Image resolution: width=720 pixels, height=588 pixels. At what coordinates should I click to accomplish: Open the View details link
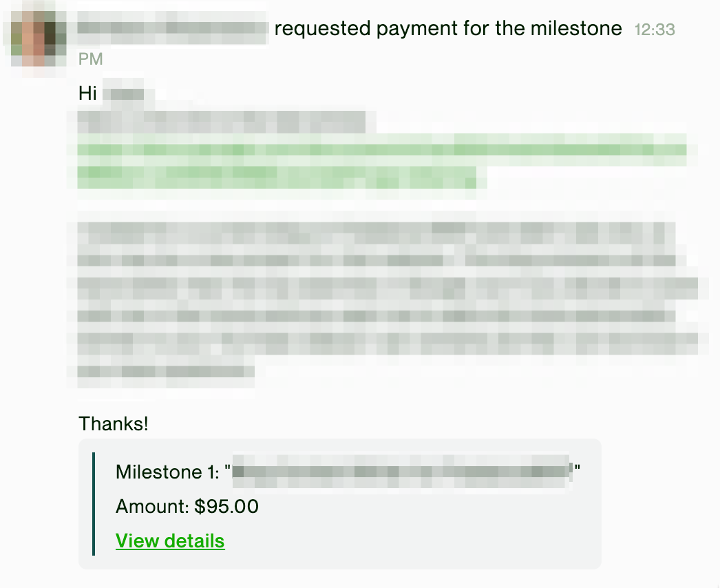tap(170, 541)
